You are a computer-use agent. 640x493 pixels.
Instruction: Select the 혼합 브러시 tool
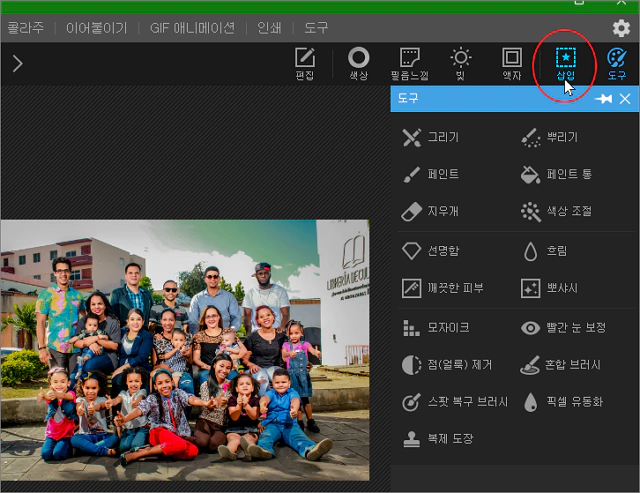tap(560, 364)
